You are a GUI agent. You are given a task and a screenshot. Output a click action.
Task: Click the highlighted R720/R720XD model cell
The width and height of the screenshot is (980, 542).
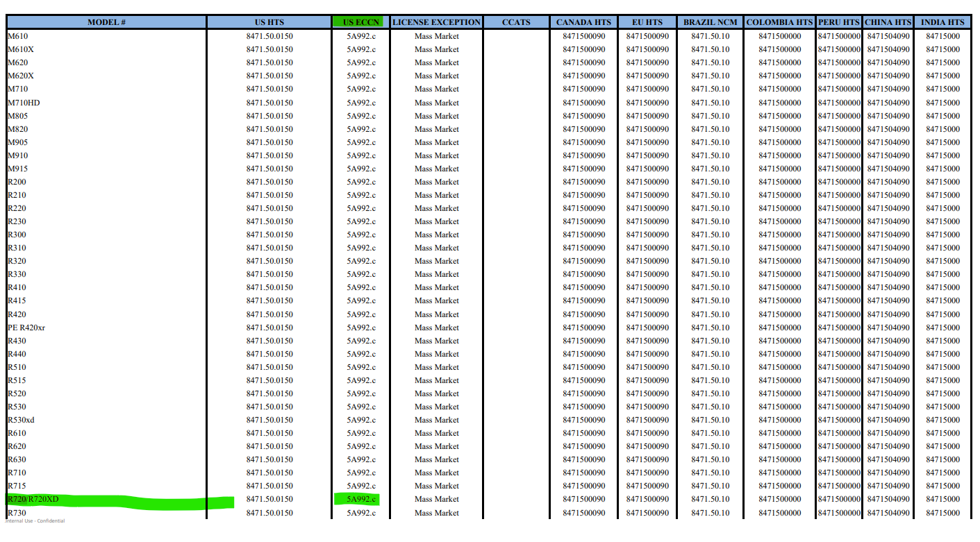click(33, 500)
